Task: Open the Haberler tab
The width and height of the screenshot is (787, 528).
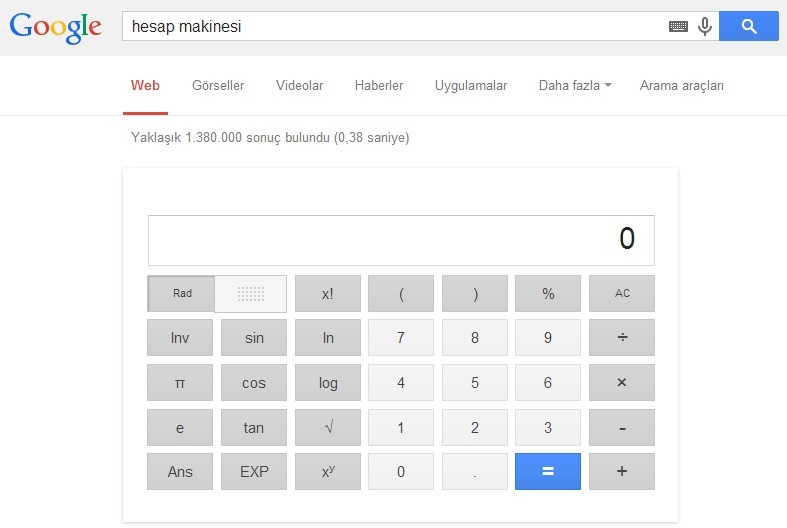Action: pyautogui.click(x=378, y=85)
